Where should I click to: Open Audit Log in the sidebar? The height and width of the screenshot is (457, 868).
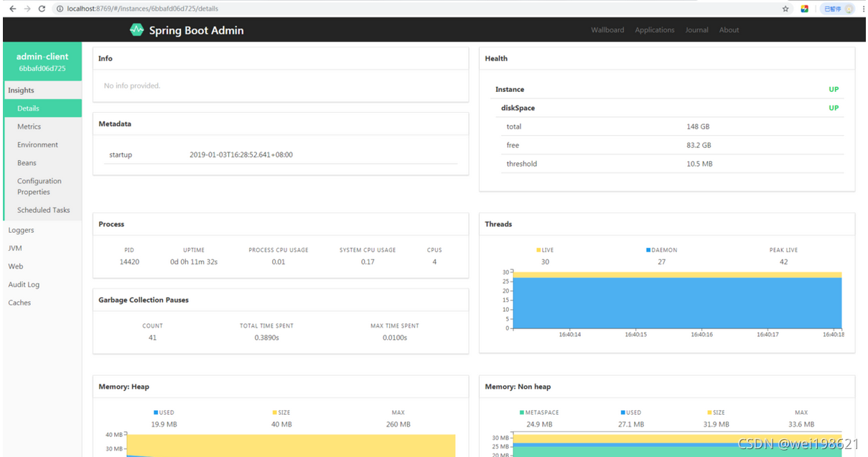[42, 285]
